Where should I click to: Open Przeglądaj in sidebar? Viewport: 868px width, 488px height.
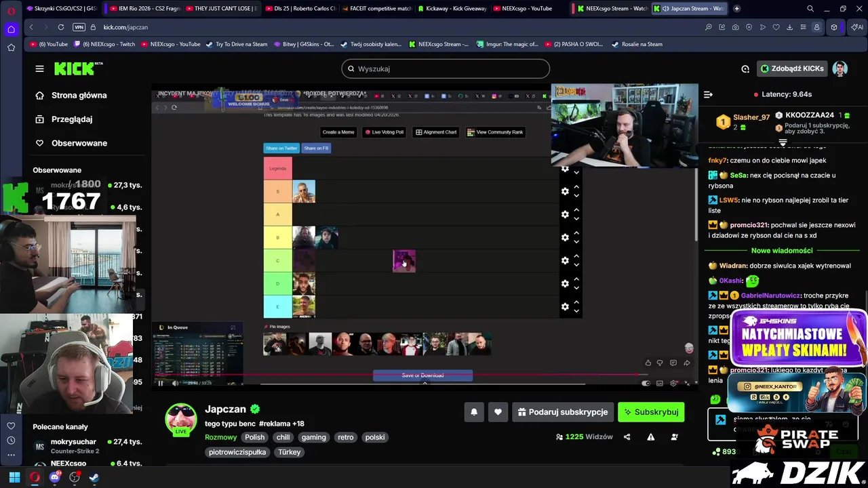(64, 119)
